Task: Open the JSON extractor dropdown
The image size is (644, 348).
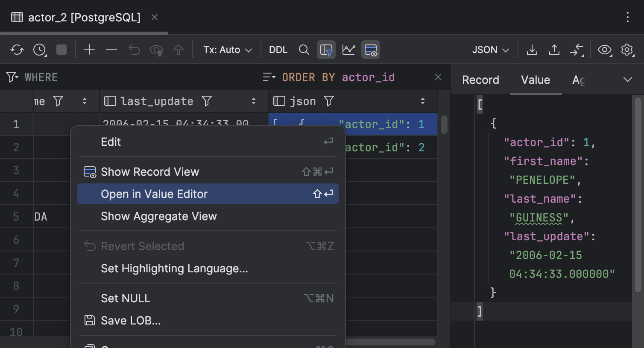Action: click(490, 50)
